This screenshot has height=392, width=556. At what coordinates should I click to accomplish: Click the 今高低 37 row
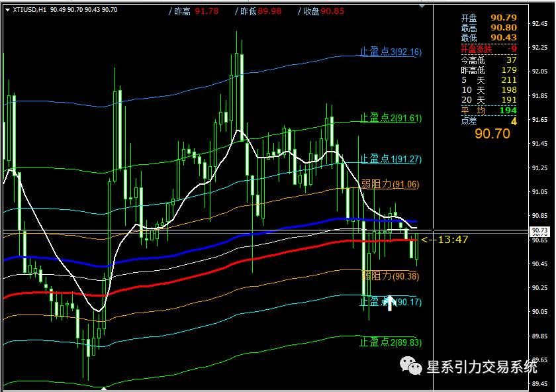coord(488,60)
